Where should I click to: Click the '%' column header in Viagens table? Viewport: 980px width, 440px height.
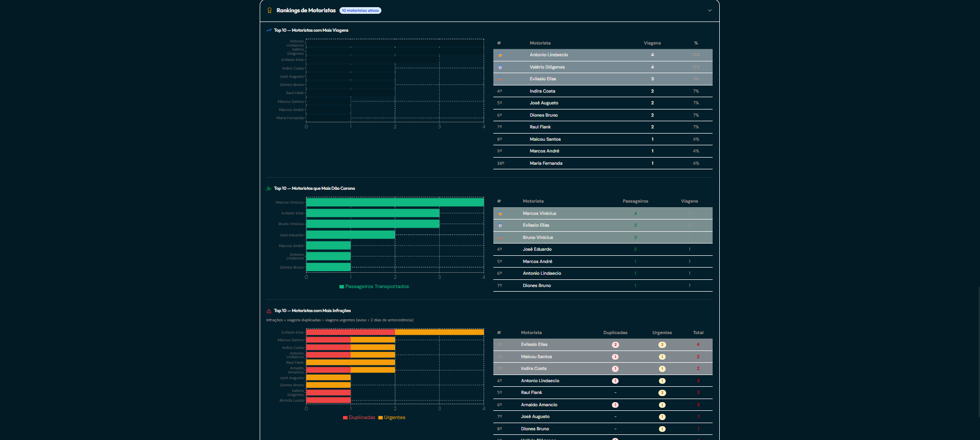tap(696, 43)
